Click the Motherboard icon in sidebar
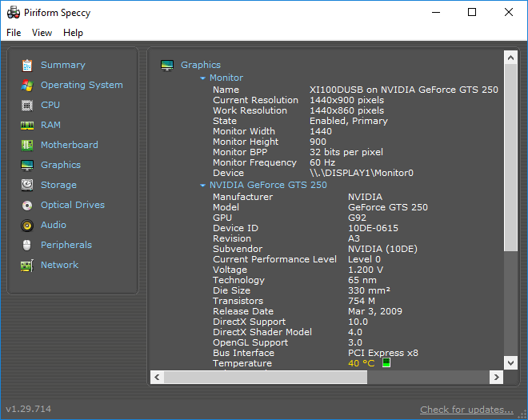The image size is (528, 420). (x=27, y=146)
